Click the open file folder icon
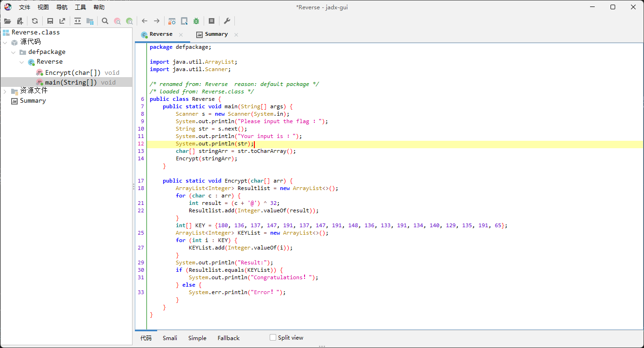Screen dimensions: 644x348 click(x=7, y=21)
